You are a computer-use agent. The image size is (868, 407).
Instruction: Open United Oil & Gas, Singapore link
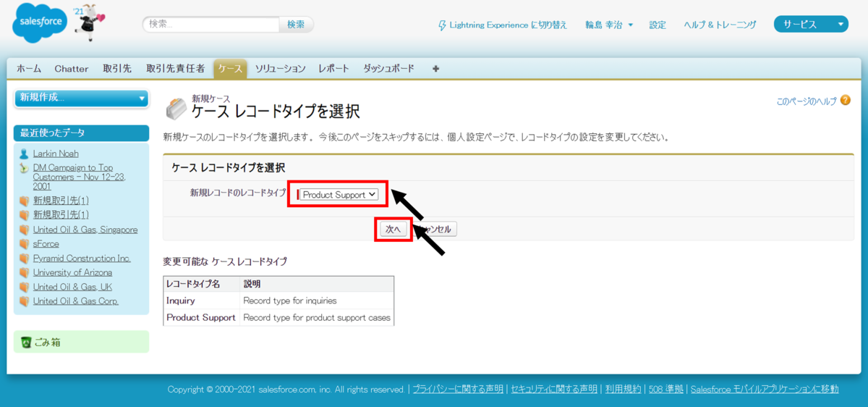[x=85, y=230]
